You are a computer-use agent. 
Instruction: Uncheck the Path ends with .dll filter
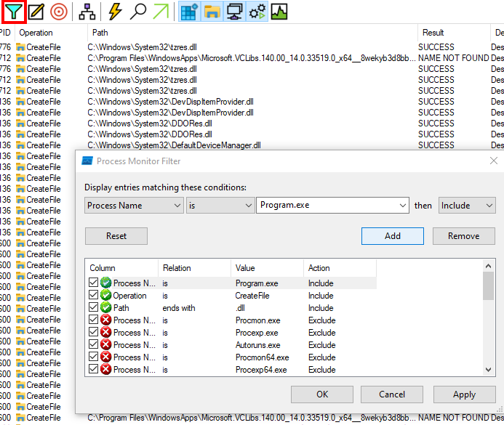[93, 308]
